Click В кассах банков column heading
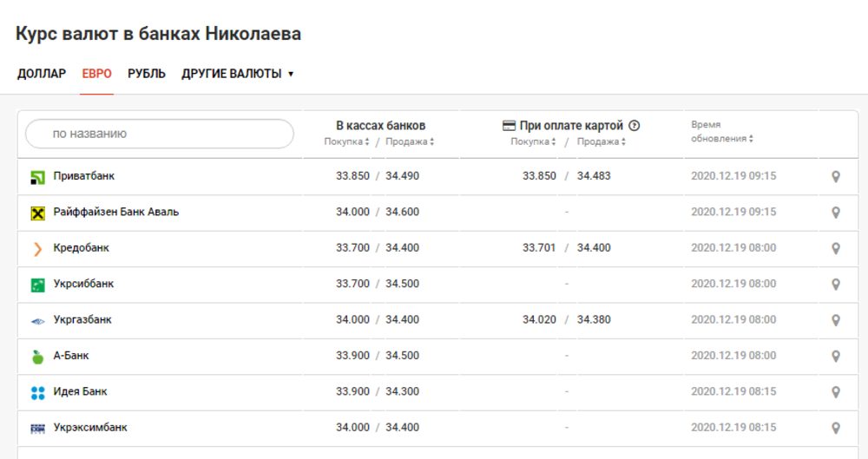This screenshot has height=459, width=868. pos(381,126)
